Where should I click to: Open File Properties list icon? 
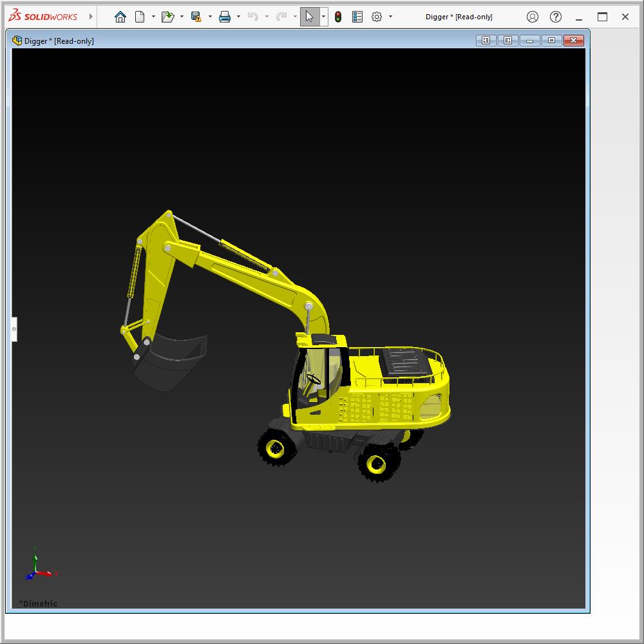point(357,17)
